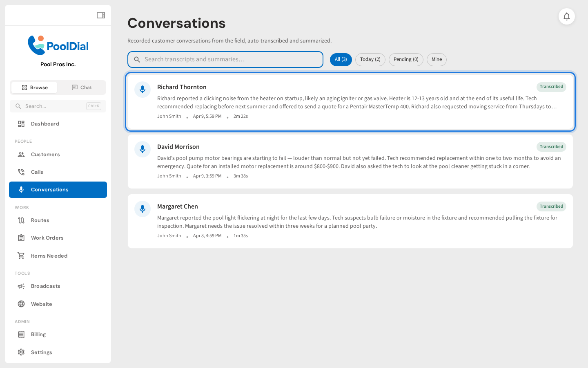Select the Browse tab
The height and width of the screenshot is (368, 588).
(x=34, y=87)
